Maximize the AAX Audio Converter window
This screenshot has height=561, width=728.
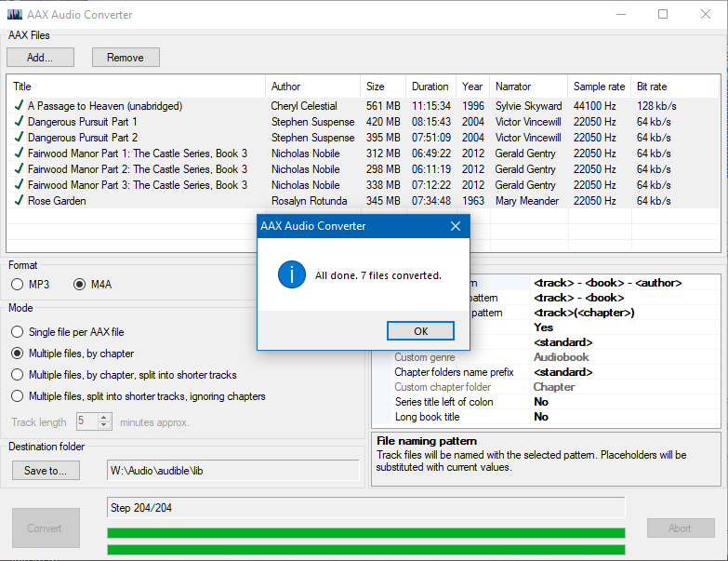(x=663, y=14)
